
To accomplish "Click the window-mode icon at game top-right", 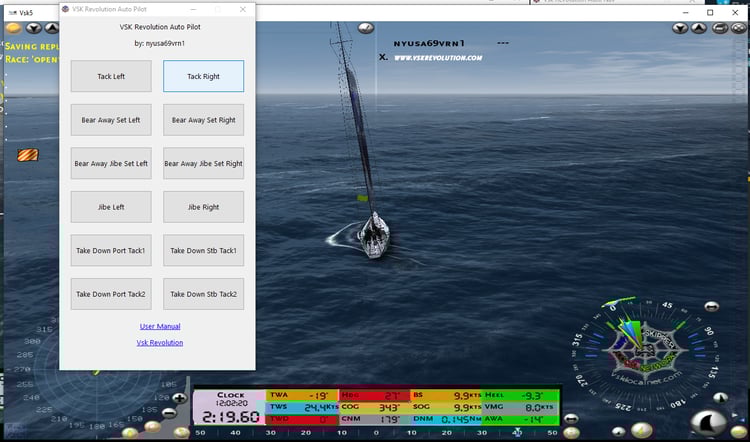I will 720,28.
